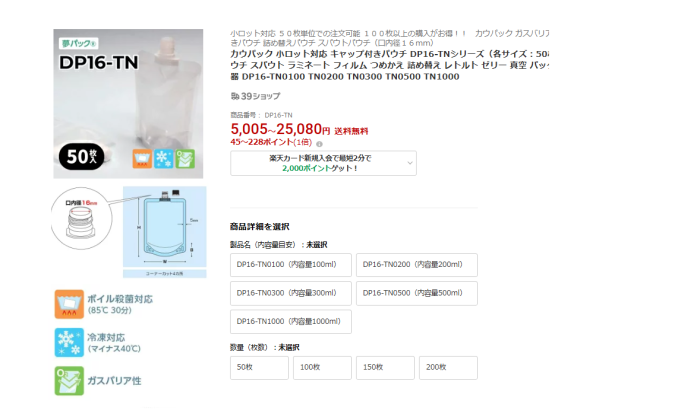Choose DP16-TN1000 1000ml option
This screenshot has width=700, height=420.
(x=291, y=321)
